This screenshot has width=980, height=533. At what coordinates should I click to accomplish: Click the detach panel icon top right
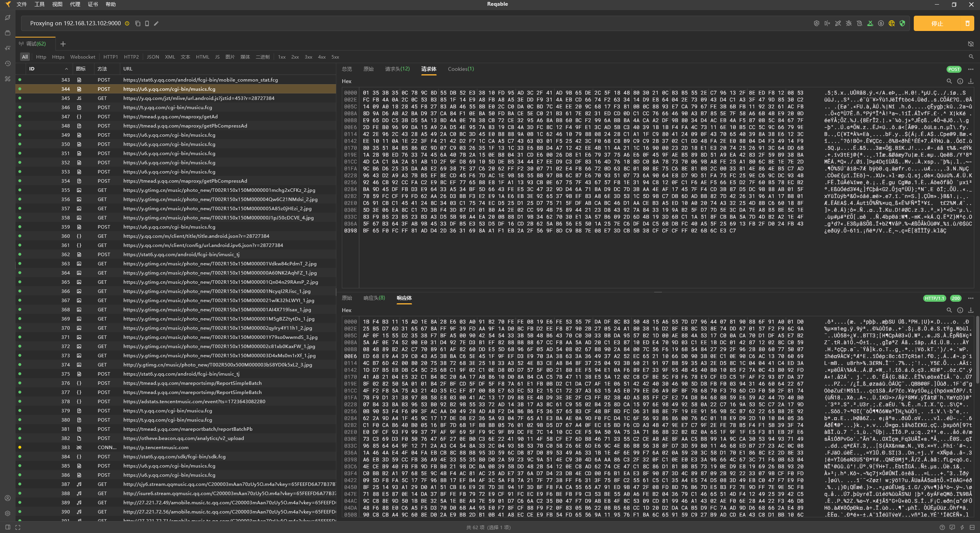[971, 44]
